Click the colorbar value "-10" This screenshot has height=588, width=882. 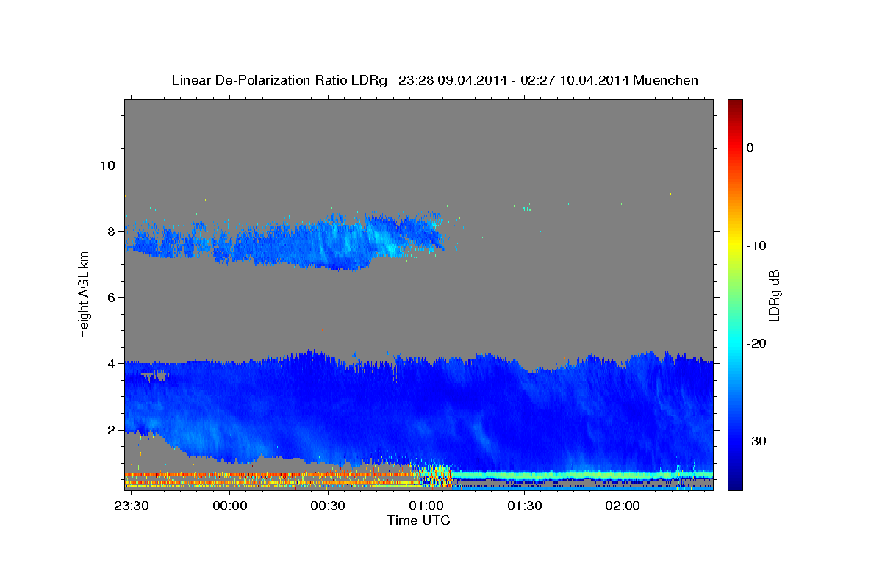pyautogui.click(x=757, y=245)
